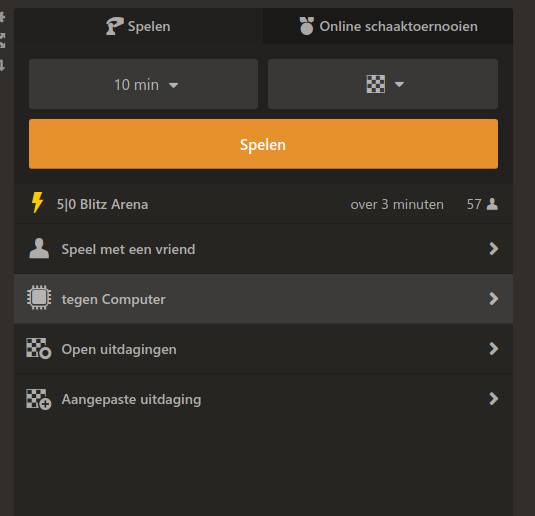
Task: Click the pawn-in-hand icon on Spelen tab
Action: tap(114, 26)
